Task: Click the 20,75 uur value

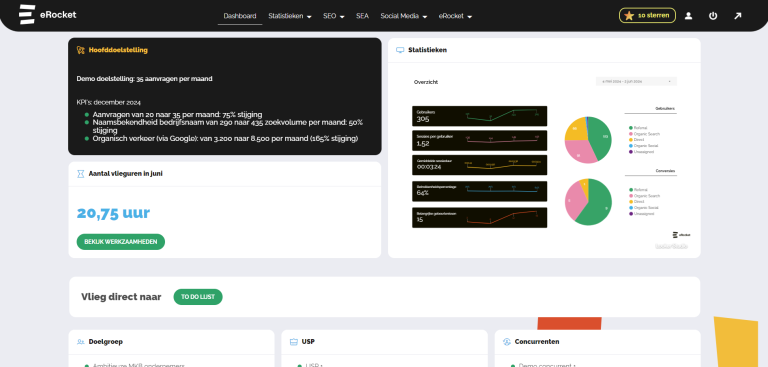Action: point(113,213)
